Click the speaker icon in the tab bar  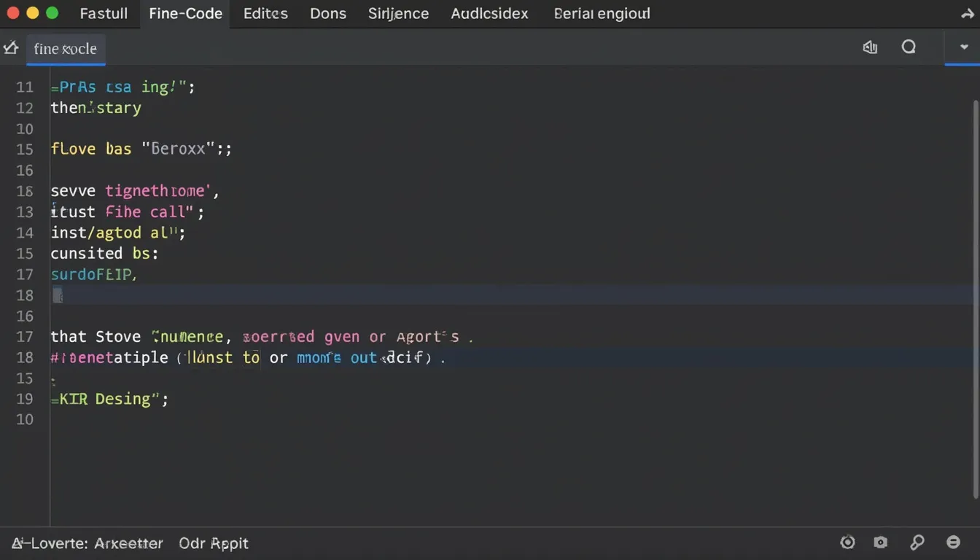click(x=870, y=47)
